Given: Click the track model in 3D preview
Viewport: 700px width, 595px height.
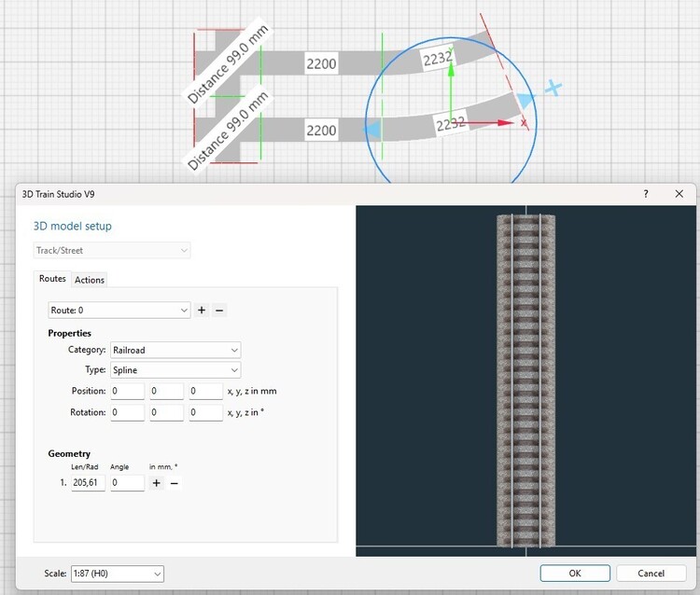Looking at the screenshot, I should point(525,381).
